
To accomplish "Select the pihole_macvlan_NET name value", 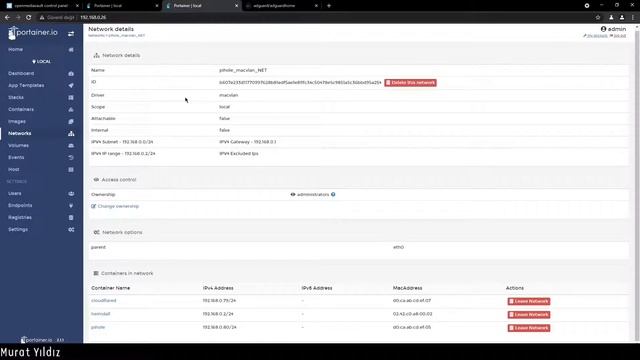I will pyautogui.click(x=243, y=70).
